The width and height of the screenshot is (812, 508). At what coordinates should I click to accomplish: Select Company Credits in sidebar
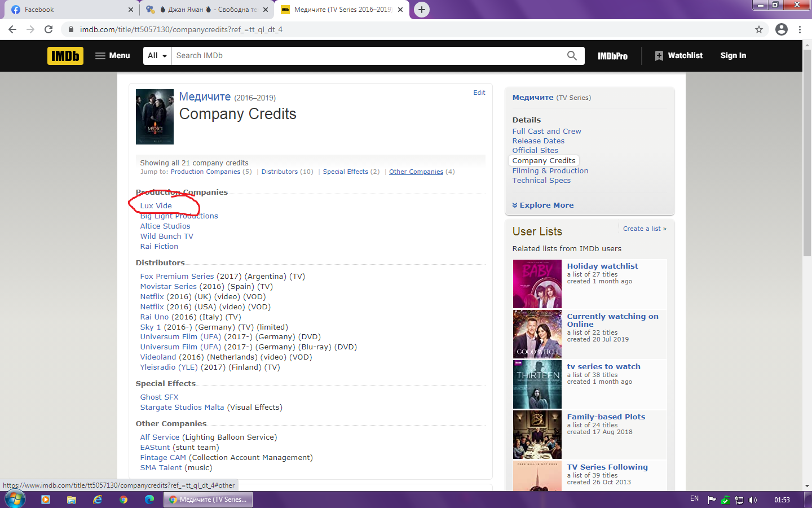(x=544, y=161)
